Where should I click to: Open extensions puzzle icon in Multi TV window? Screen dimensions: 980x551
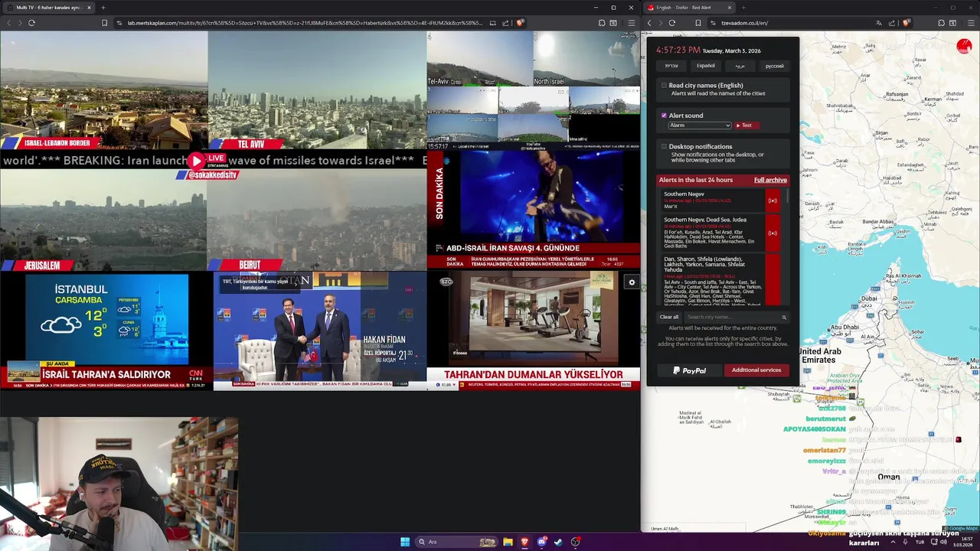tap(602, 23)
